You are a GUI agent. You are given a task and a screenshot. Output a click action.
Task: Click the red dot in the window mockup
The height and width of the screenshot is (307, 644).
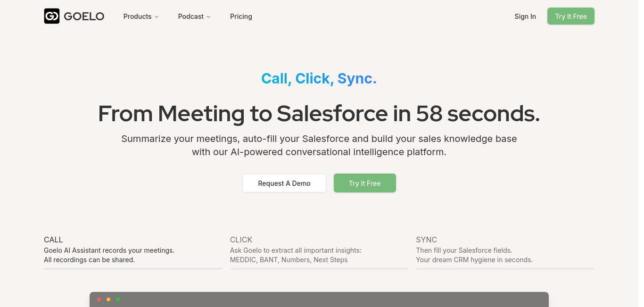tap(99, 299)
